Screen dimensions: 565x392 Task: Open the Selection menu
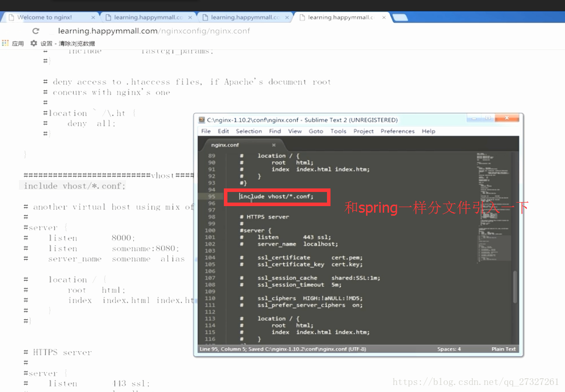(x=249, y=131)
